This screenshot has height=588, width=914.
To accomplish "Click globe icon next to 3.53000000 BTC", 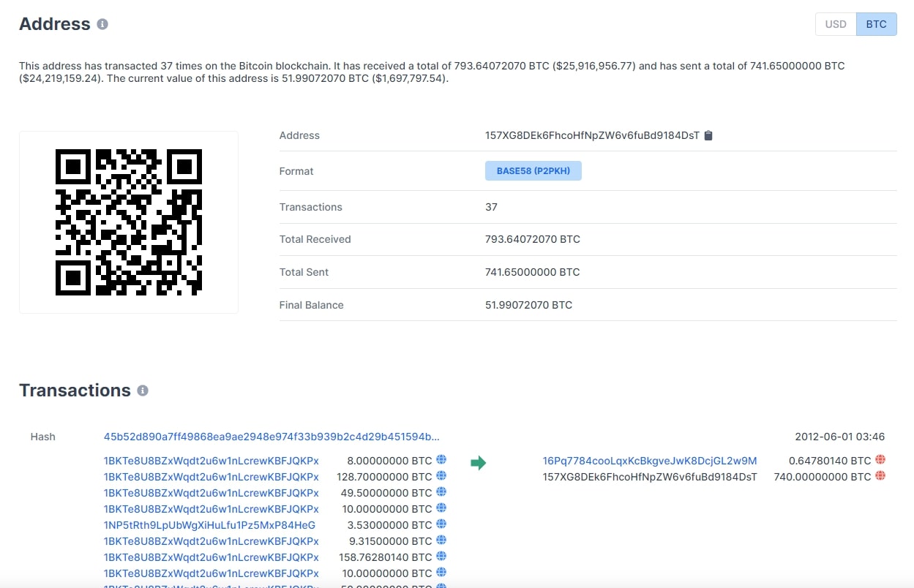I will point(441,524).
